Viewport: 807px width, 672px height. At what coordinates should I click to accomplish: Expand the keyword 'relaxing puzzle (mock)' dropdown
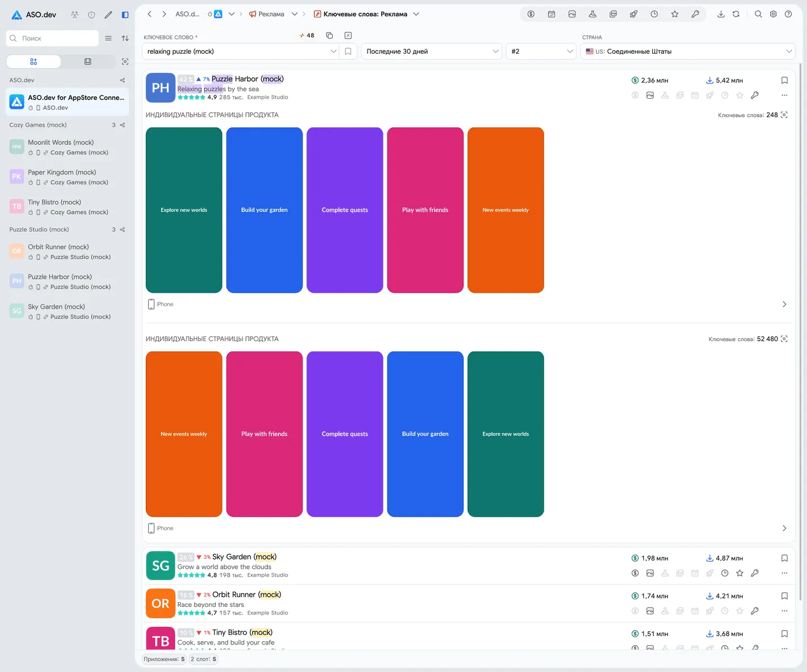[x=240, y=52]
